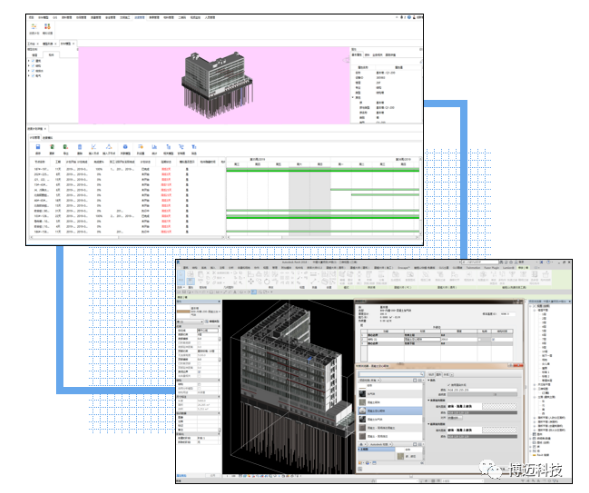Click the blue round info icon in the schedule toolbar
The image size is (589, 493).
[125, 147]
